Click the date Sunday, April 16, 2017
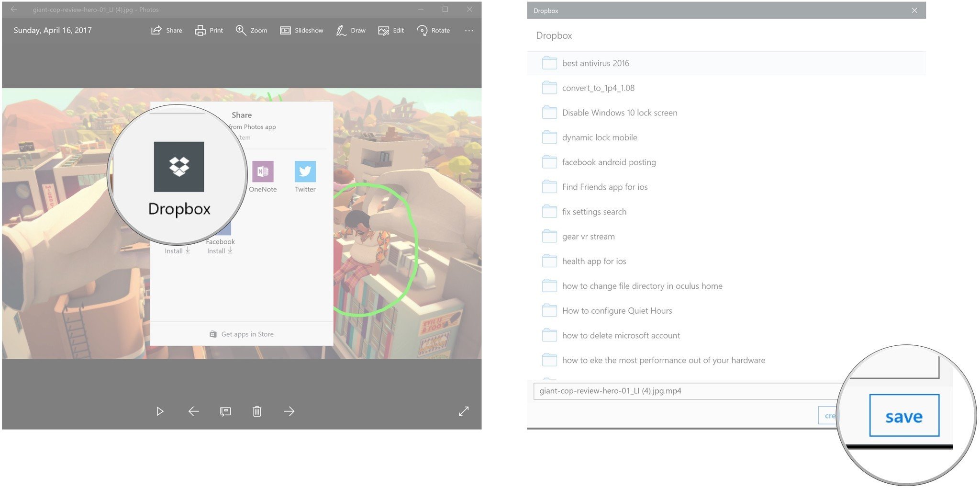Image resolution: width=980 pixels, height=489 pixels. pos(53,30)
